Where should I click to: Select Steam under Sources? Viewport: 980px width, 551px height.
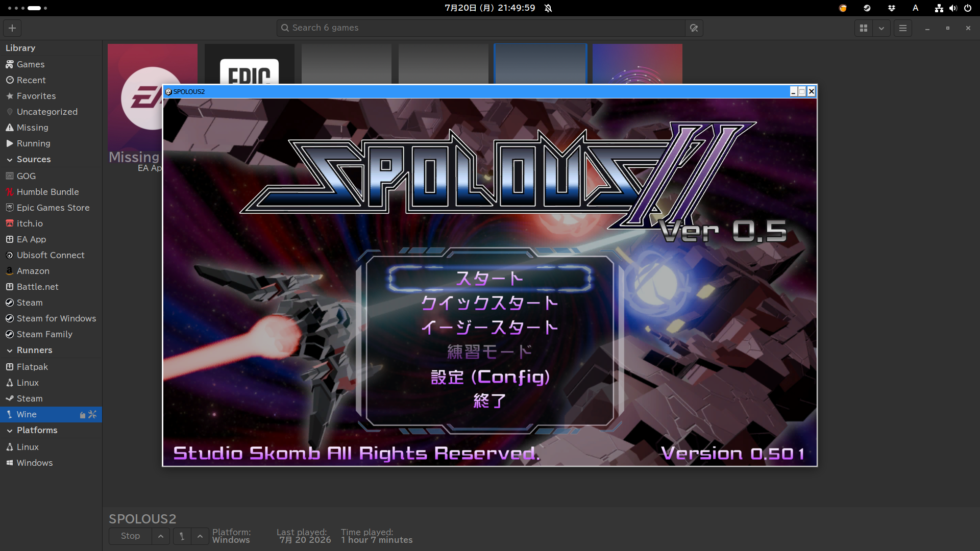tap(51, 303)
